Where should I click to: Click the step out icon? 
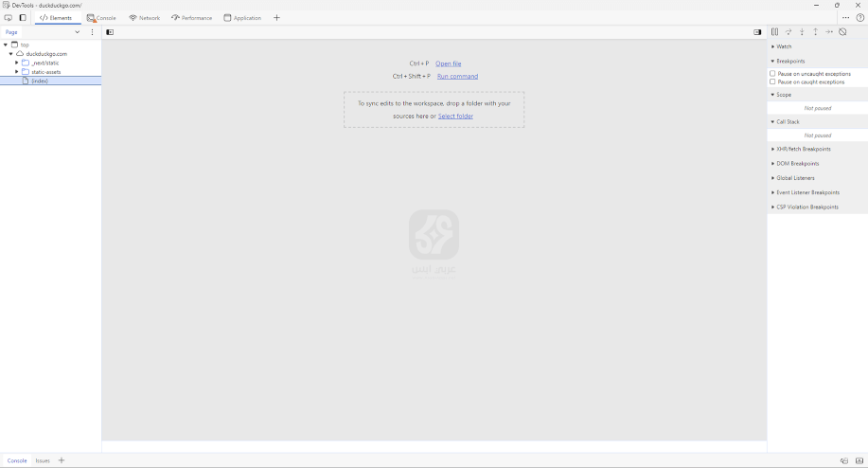(815, 32)
